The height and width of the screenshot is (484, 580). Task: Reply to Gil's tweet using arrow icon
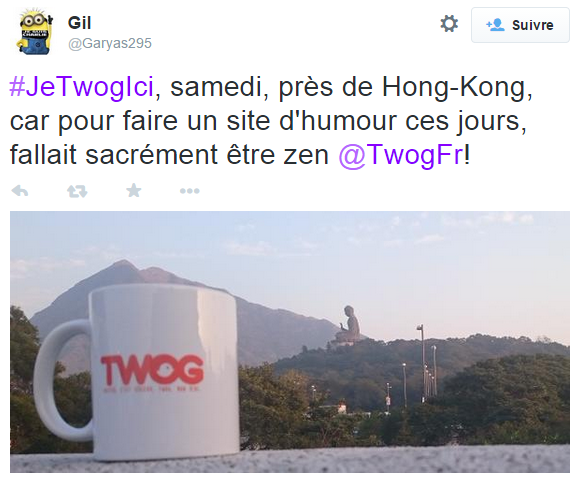pos(20,191)
